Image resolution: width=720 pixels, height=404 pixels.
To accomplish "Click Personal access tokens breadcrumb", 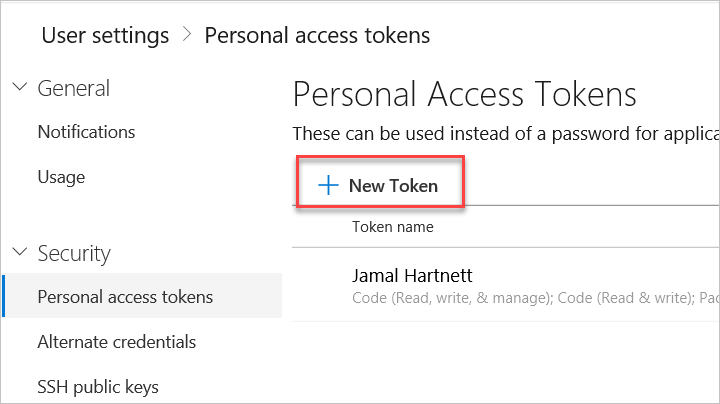I will pos(317,35).
